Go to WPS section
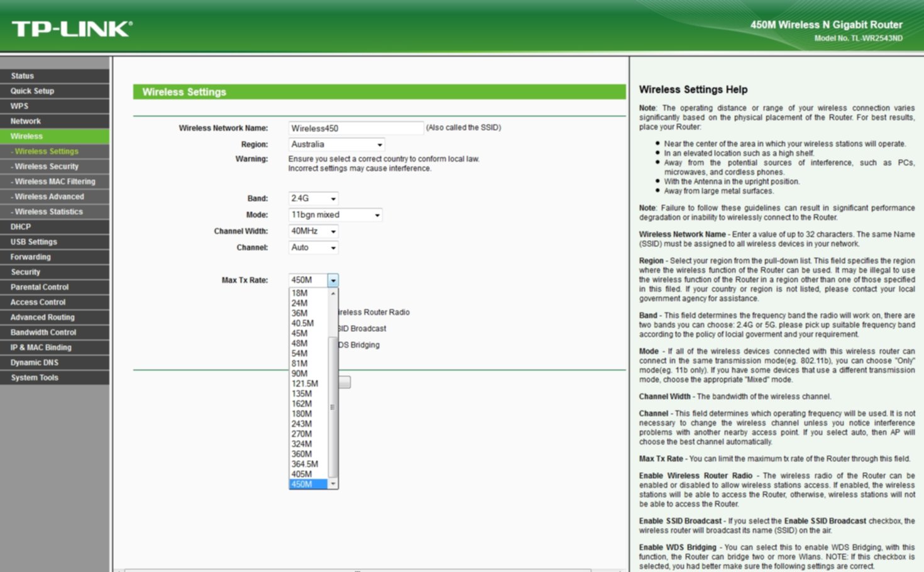Viewport: 924px width, 572px height. [55, 106]
